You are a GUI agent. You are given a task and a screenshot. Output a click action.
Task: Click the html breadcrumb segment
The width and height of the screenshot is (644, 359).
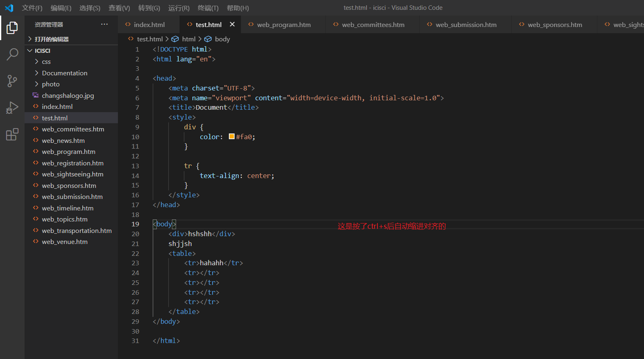pyautogui.click(x=189, y=39)
